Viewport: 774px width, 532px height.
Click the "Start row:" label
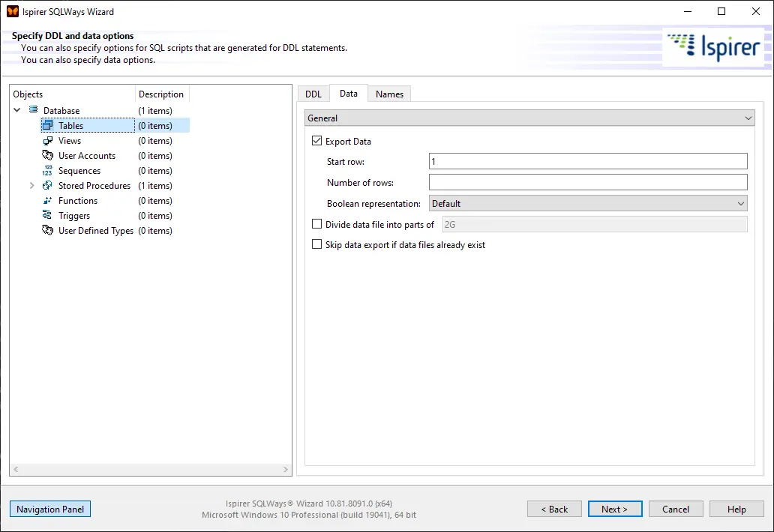point(346,161)
